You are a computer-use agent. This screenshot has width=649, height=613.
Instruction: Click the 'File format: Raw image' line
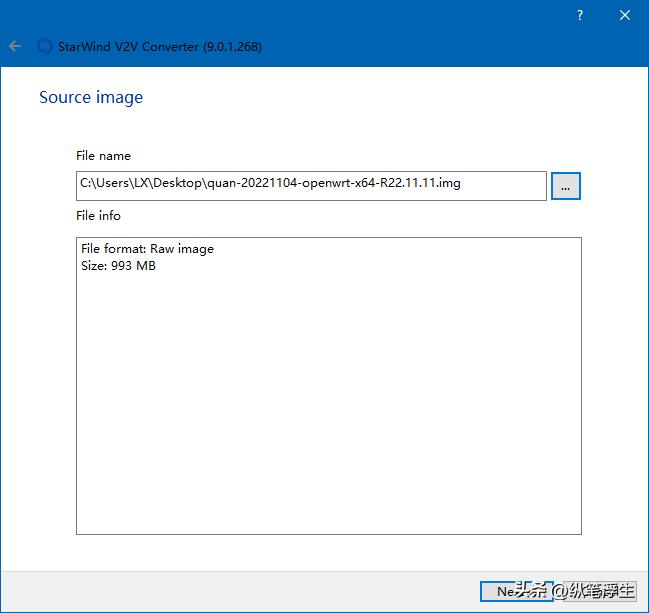[x=147, y=249]
